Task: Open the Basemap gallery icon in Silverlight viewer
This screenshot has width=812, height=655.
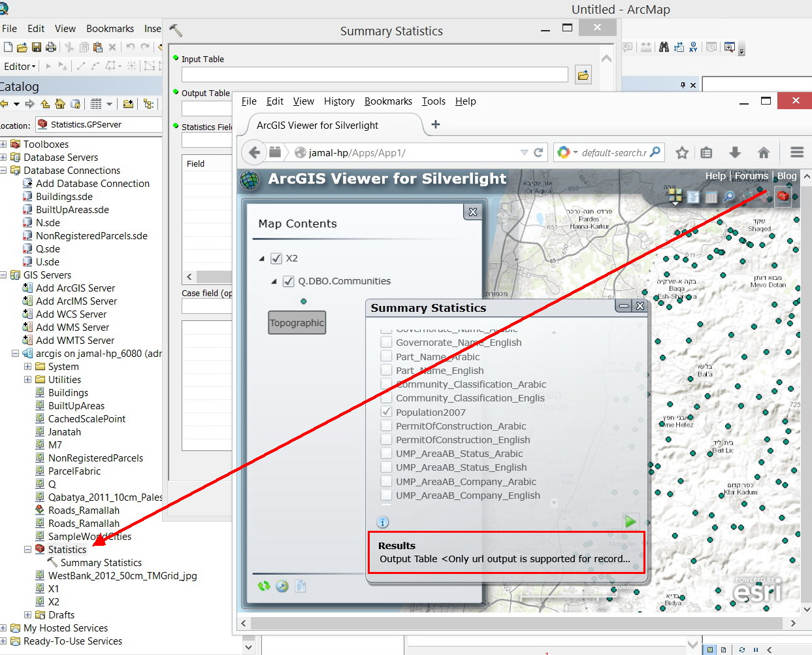Action: (x=675, y=196)
